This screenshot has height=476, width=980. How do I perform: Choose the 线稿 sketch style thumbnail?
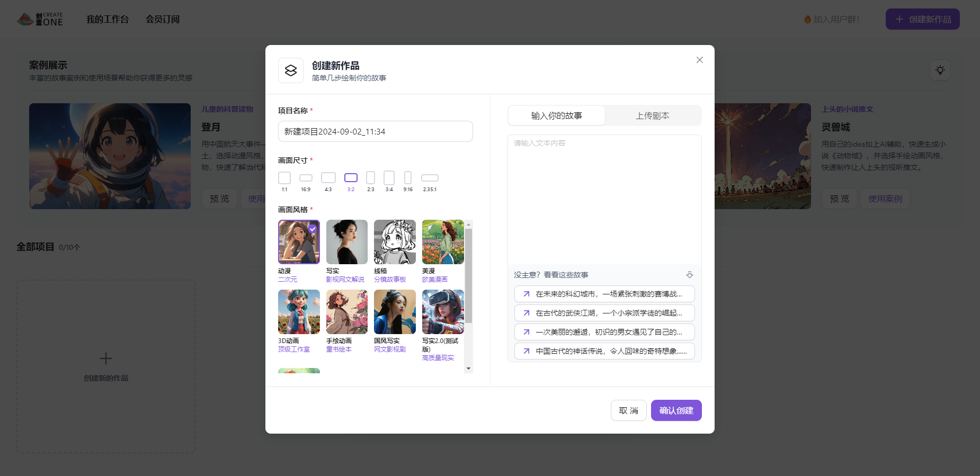395,242
